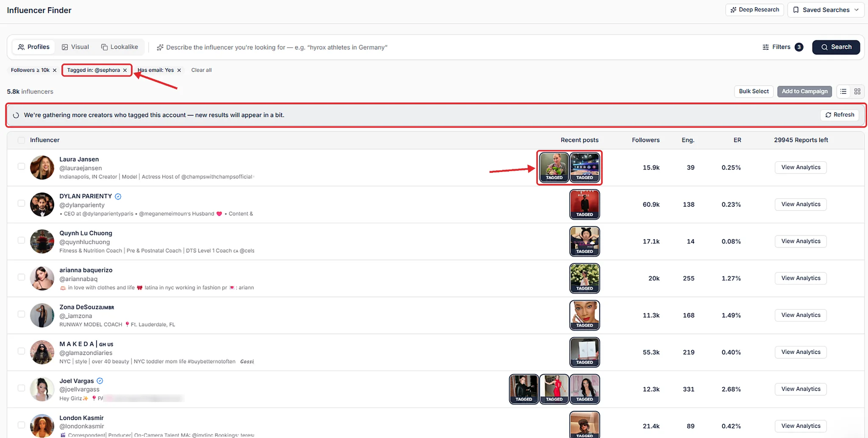The height and width of the screenshot is (438, 868).
Task: Expand the Saved Searches dropdown
Action: point(826,10)
